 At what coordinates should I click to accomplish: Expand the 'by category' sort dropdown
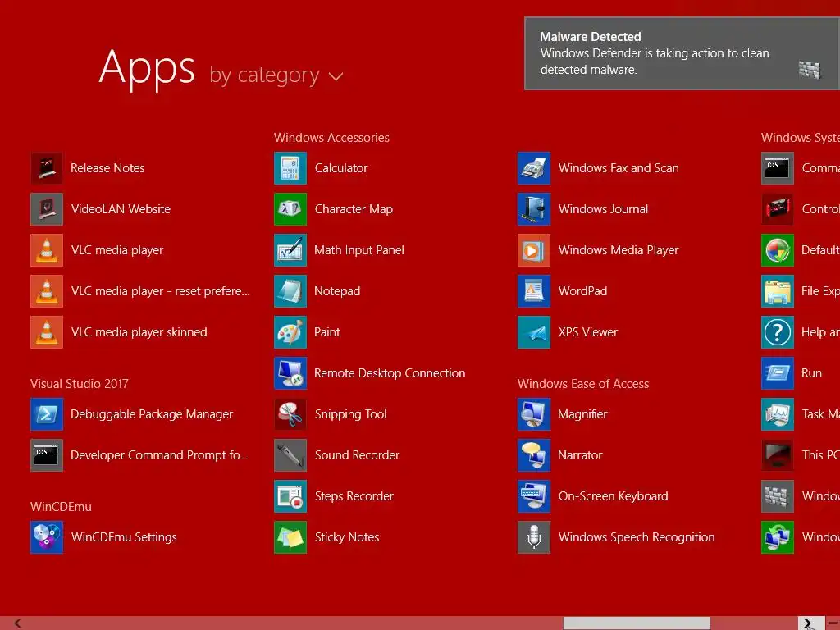click(x=336, y=76)
